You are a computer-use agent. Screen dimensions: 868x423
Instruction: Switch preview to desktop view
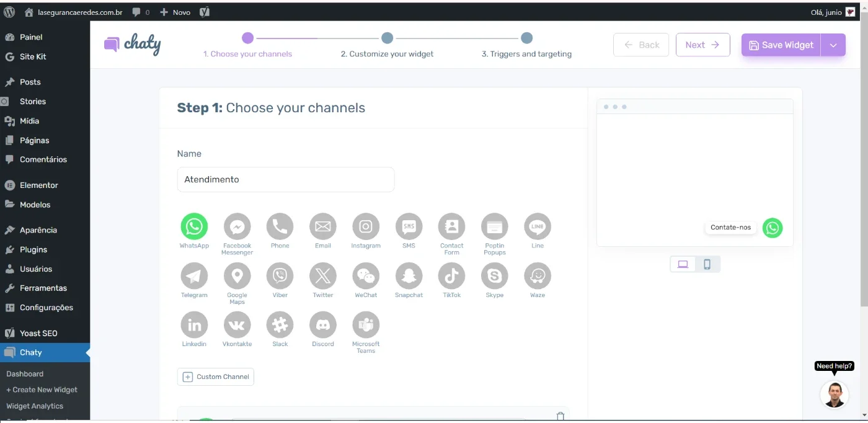(x=683, y=264)
